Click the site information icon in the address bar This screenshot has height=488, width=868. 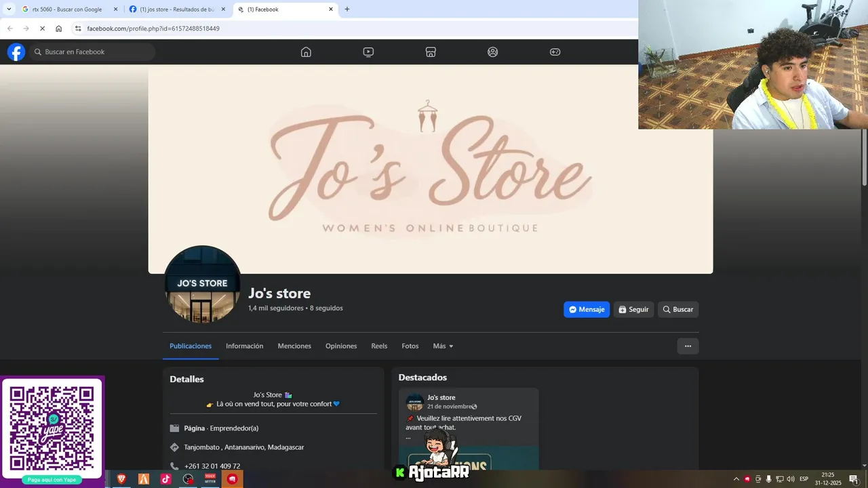[78, 28]
